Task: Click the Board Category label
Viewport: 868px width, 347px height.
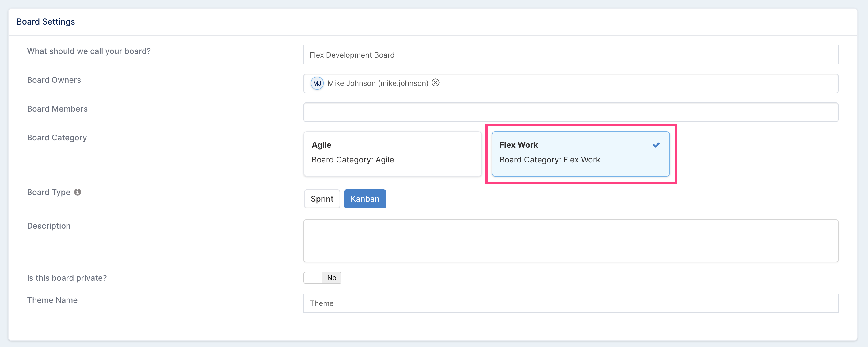Action: [x=57, y=137]
